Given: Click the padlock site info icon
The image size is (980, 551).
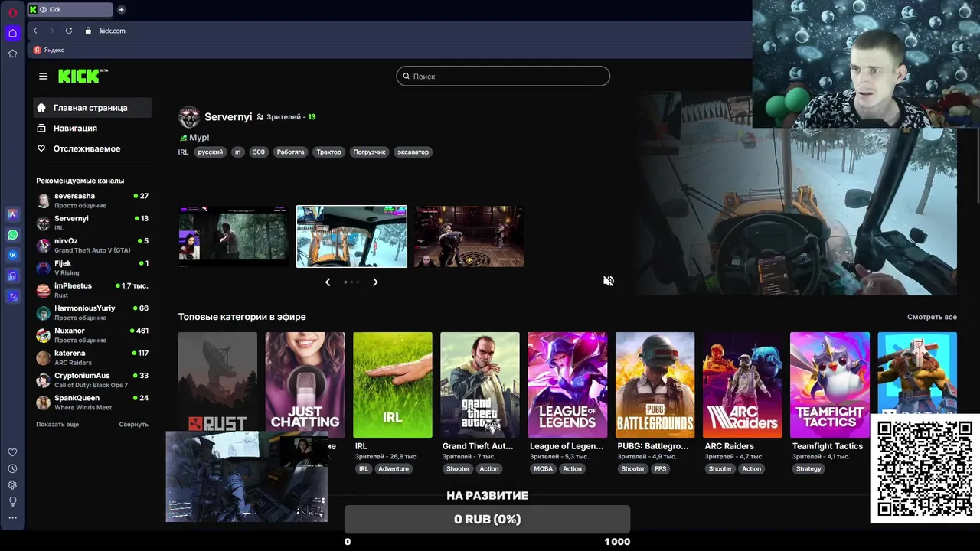Looking at the screenshot, I should coord(88,31).
